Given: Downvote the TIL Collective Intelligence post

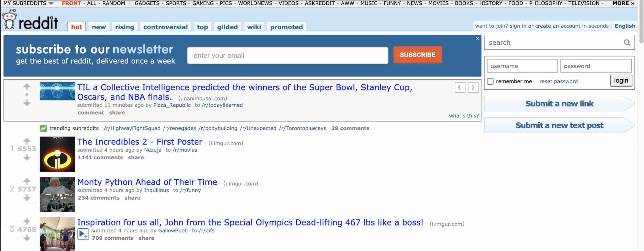Looking at the screenshot, I should 26,103.
